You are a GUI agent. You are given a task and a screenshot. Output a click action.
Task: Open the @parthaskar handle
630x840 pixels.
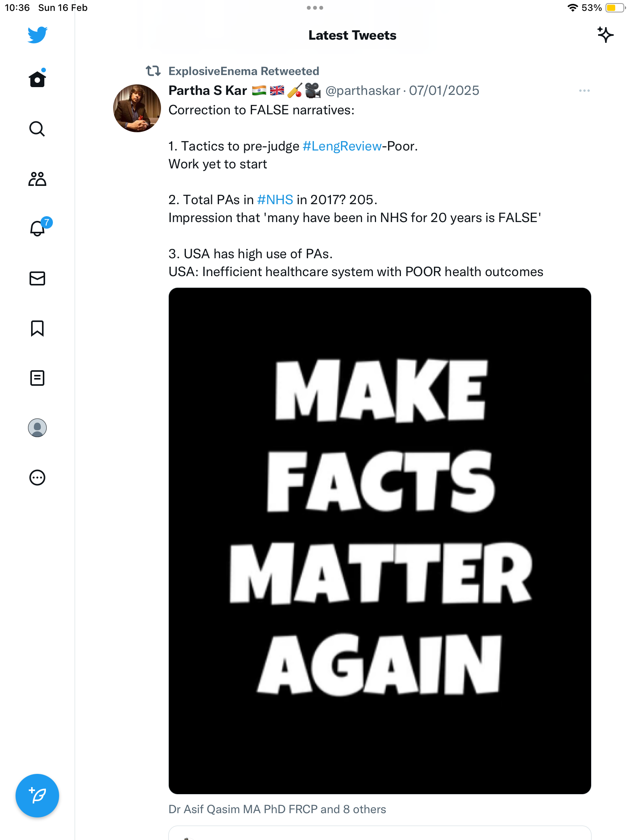point(362,91)
